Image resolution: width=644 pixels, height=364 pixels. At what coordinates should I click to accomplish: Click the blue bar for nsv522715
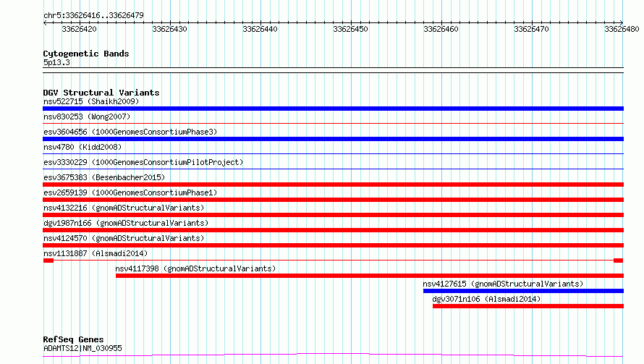[333, 109]
